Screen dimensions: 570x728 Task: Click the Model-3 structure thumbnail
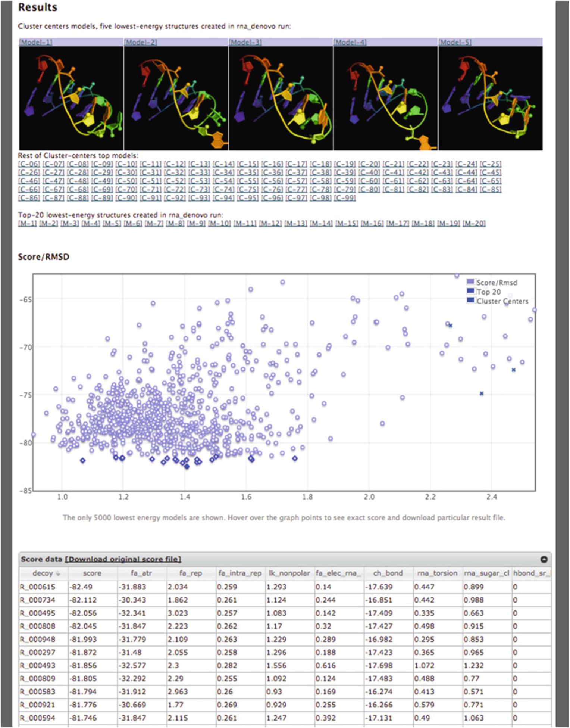pyautogui.click(x=281, y=98)
